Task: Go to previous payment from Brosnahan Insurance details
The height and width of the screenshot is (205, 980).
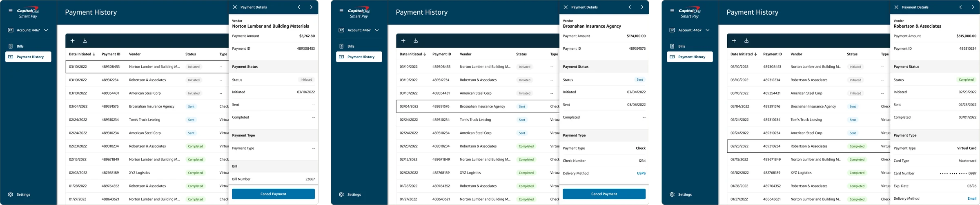Action: pos(630,7)
